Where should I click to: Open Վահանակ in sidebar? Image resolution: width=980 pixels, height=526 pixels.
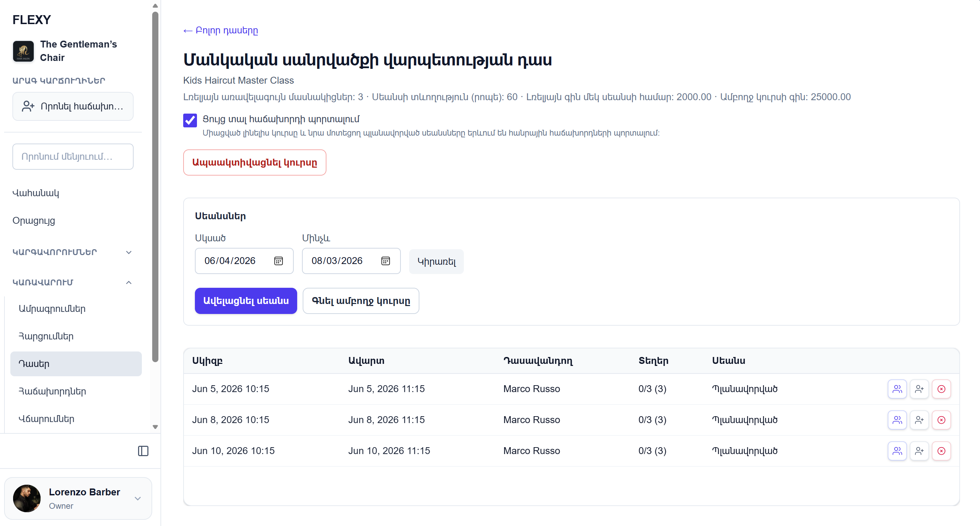pos(36,193)
